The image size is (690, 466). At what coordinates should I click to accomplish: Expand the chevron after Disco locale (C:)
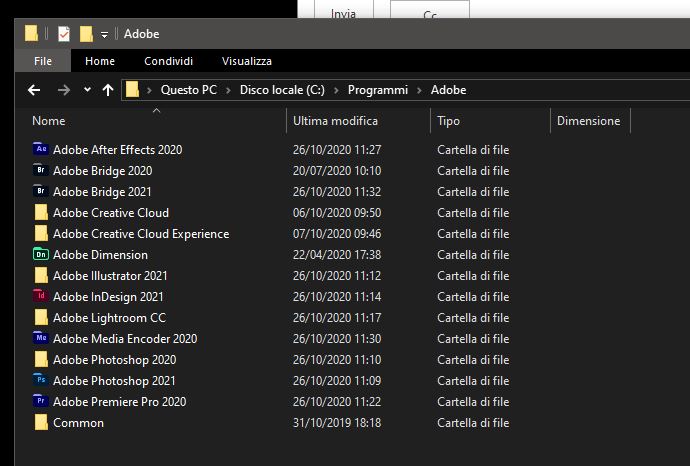pyautogui.click(x=336, y=90)
